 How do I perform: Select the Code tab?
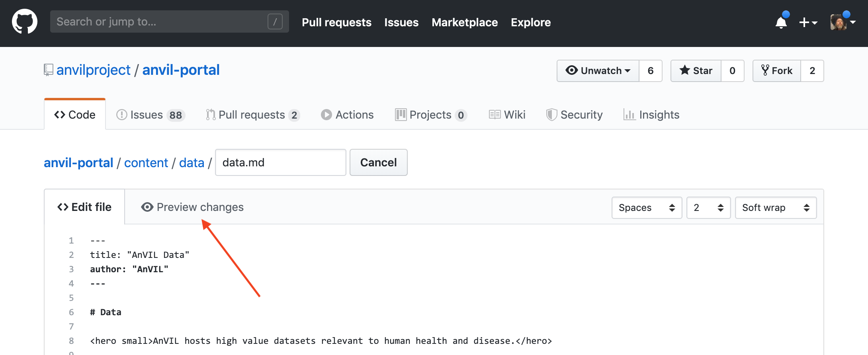(x=75, y=115)
